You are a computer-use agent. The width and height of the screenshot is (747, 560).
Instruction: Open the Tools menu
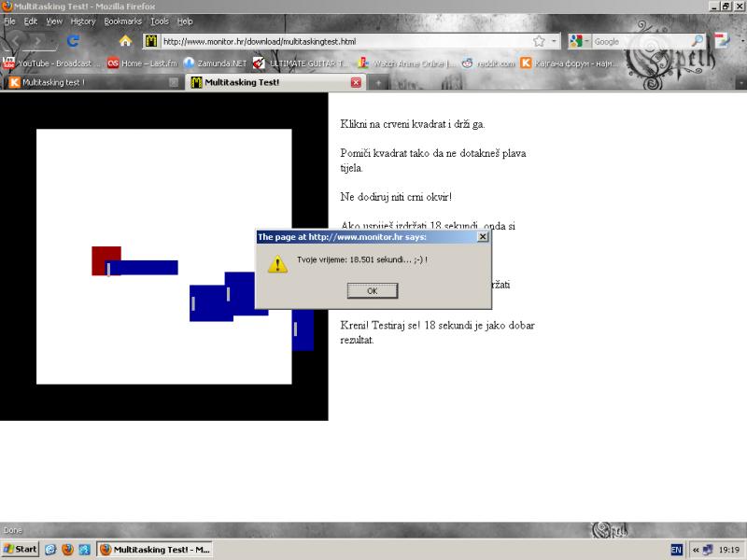point(160,21)
